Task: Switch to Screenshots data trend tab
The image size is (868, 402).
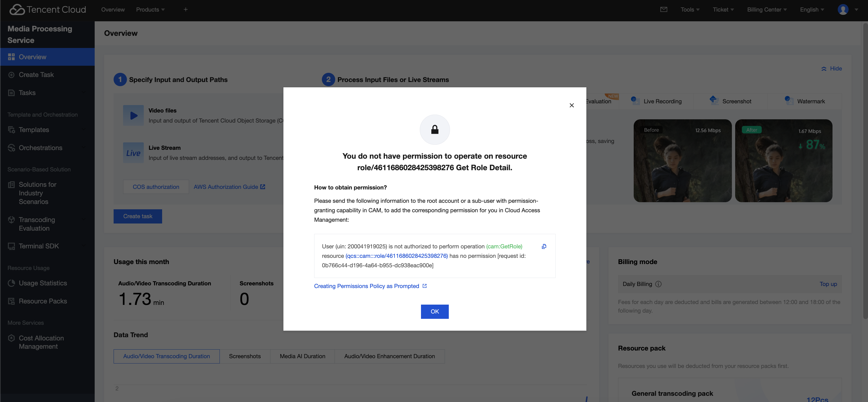Action: pos(245,356)
